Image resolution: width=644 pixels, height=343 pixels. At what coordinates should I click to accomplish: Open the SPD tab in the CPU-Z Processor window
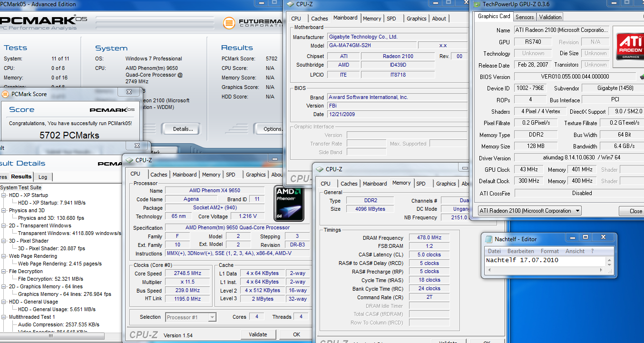click(231, 175)
